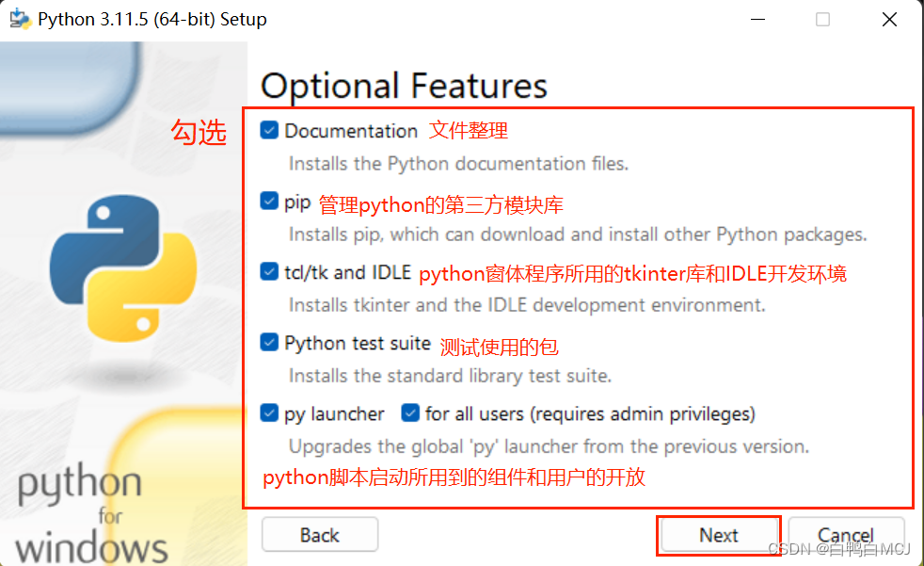Go Back to previous setup page
Viewport: 924px width, 566px height.
320,535
